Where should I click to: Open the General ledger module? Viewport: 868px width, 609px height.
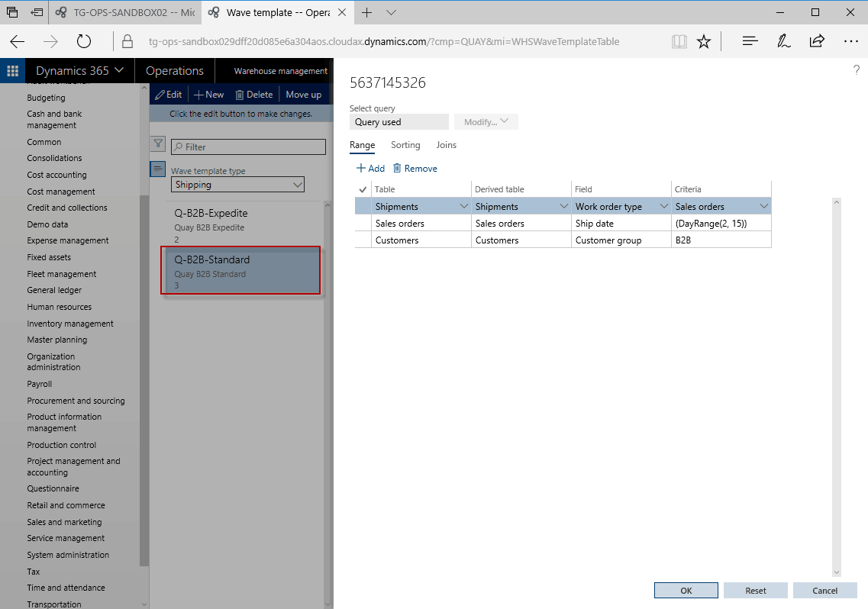pyautogui.click(x=54, y=290)
